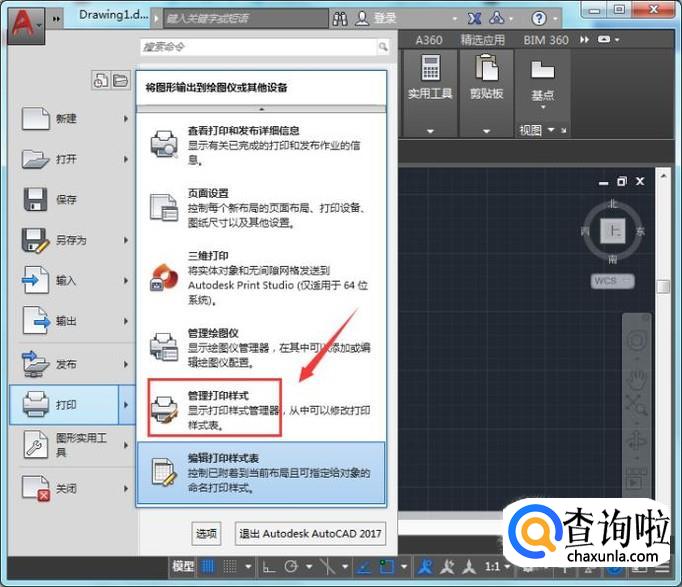The width and height of the screenshot is (682, 587).
Task: Open Autodesk Exchange Apps icon
Action: (474, 18)
